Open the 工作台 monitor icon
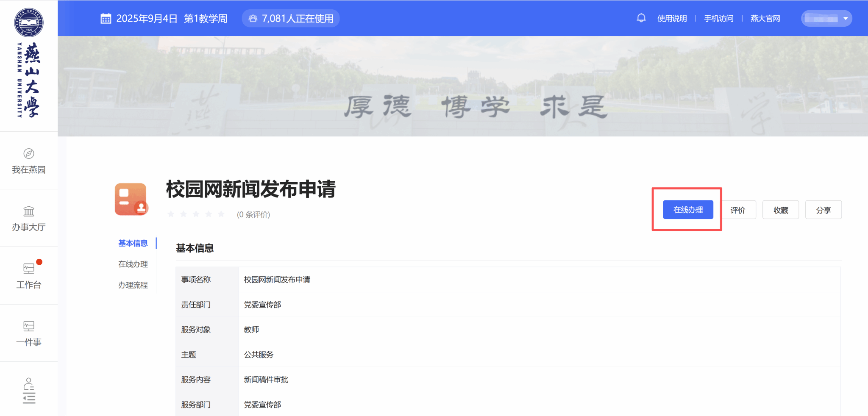 (29, 269)
